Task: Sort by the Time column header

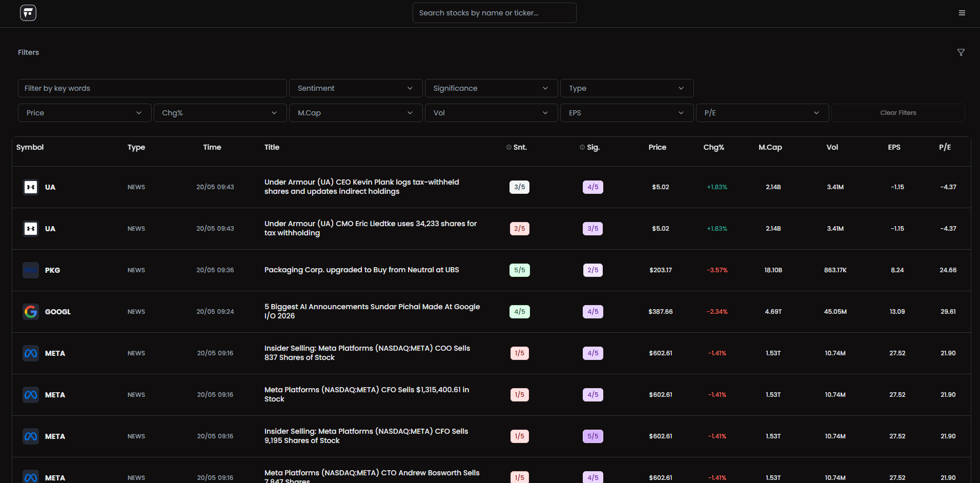Action: (212, 147)
